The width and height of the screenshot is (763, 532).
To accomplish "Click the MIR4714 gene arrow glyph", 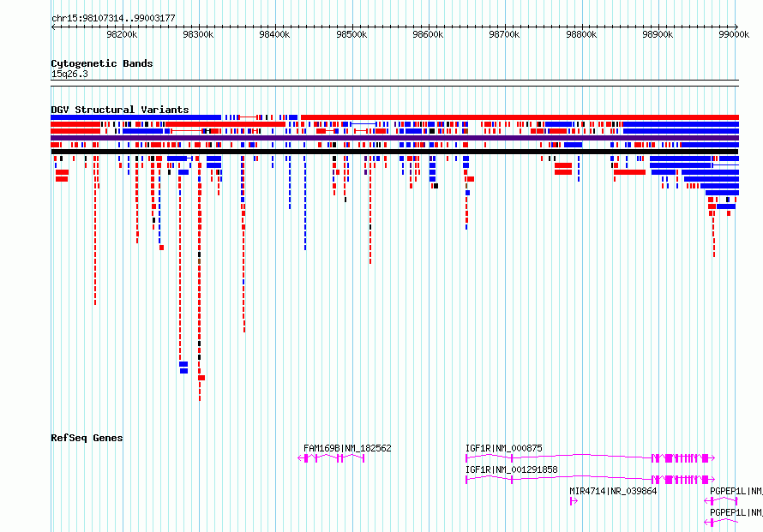I will coord(574,501).
